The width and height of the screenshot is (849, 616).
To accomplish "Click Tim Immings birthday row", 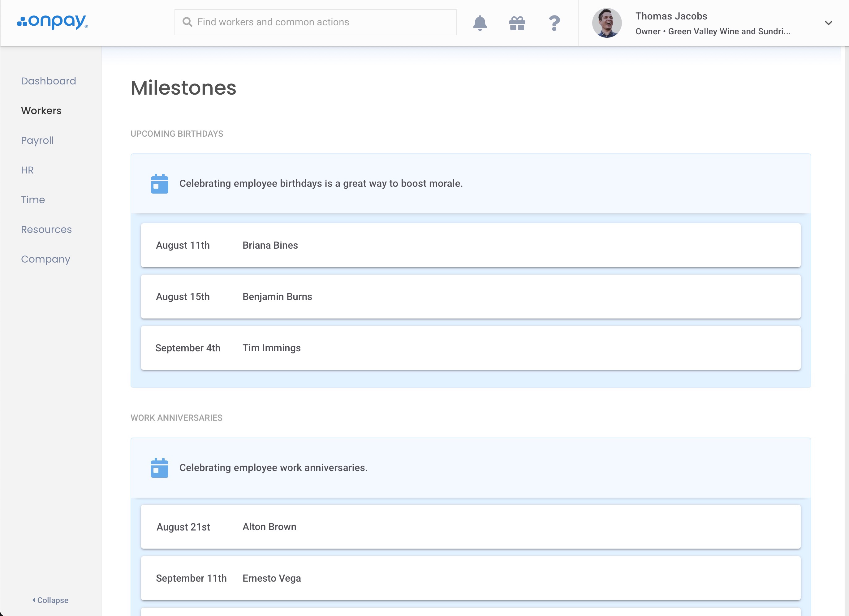I will click(471, 348).
